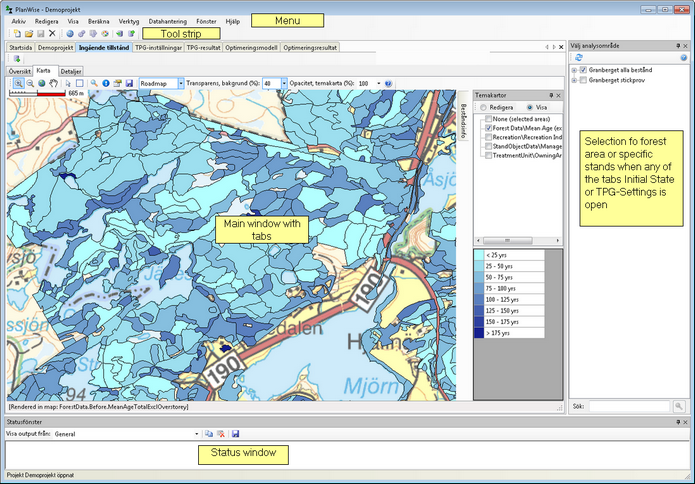Click the black X delete icon in tool strip

point(52,33)
